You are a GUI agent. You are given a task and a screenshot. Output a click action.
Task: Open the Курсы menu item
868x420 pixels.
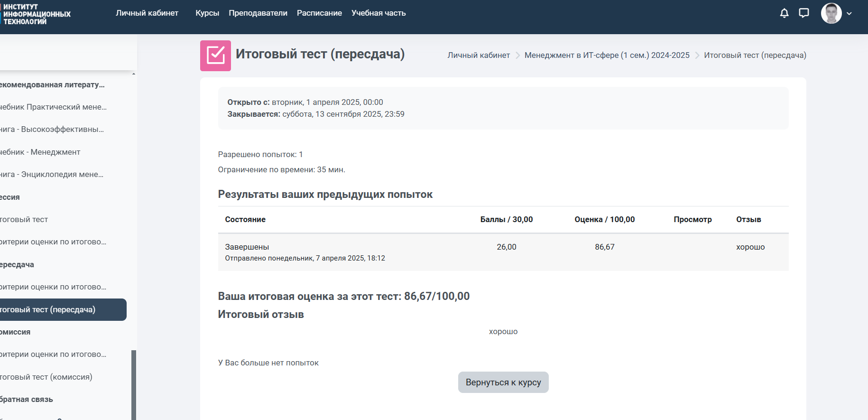(x=207, y=13)
